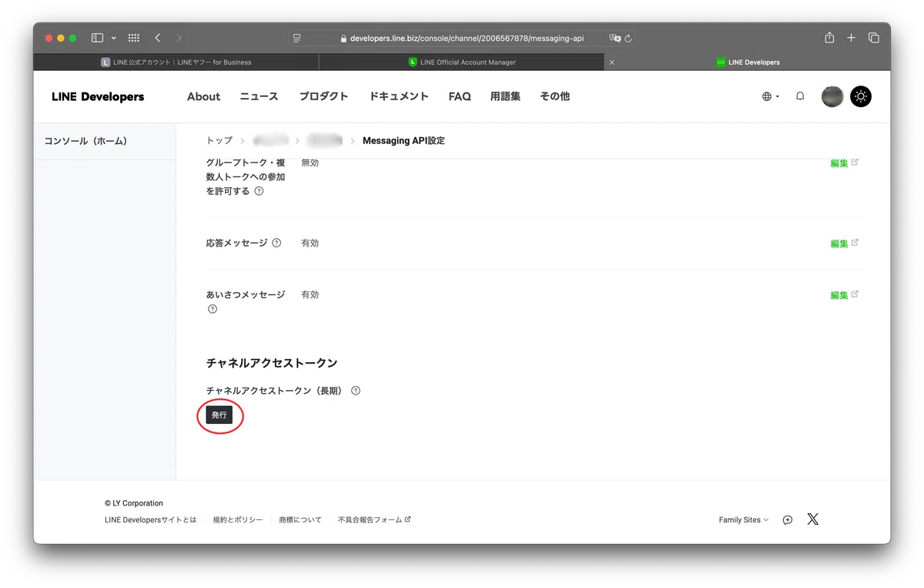Click help icon beside チャネルアクセストークン（長期）
Screen dimensions: 924x588
pyautogui.click(x=356, y=391)
